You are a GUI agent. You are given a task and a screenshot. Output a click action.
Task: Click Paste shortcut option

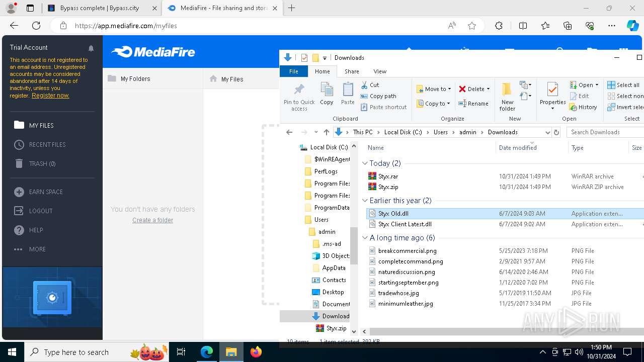point(383,107)
